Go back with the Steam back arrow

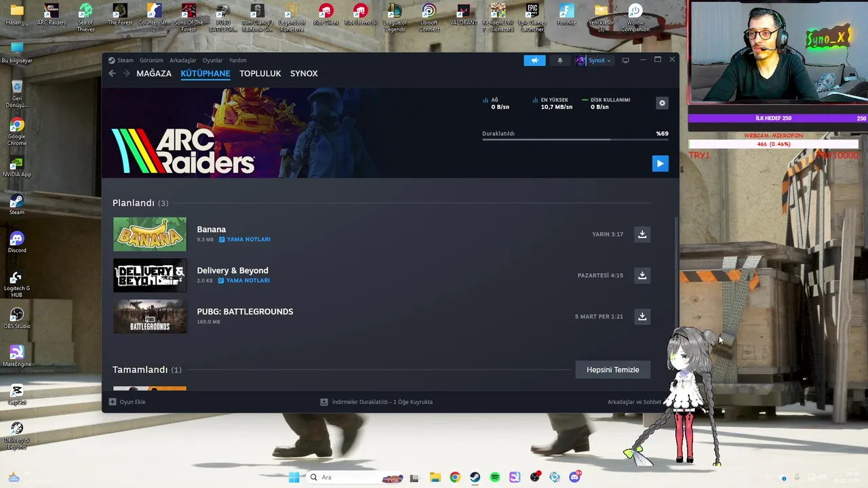pos(112,73)
